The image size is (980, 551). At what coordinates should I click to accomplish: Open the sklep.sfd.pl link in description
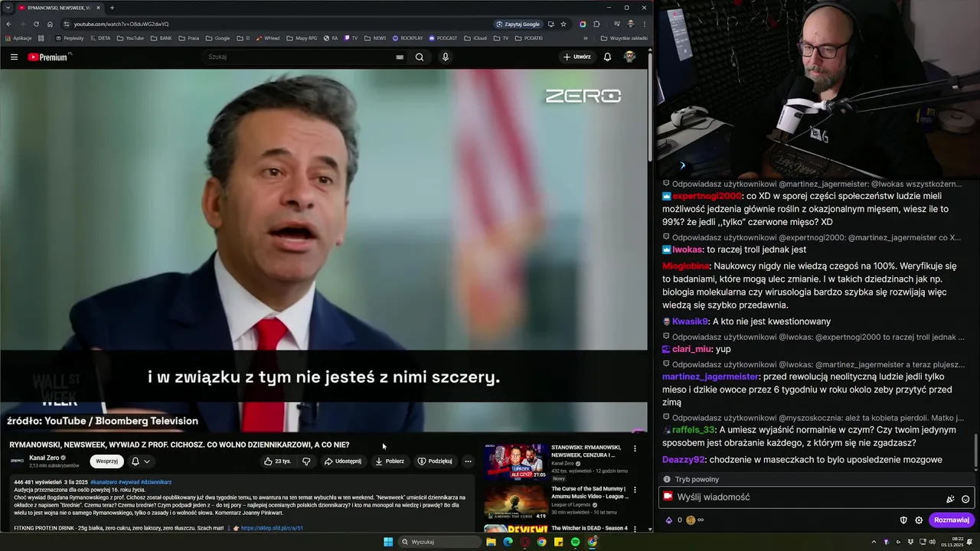(x=272, y=528)
